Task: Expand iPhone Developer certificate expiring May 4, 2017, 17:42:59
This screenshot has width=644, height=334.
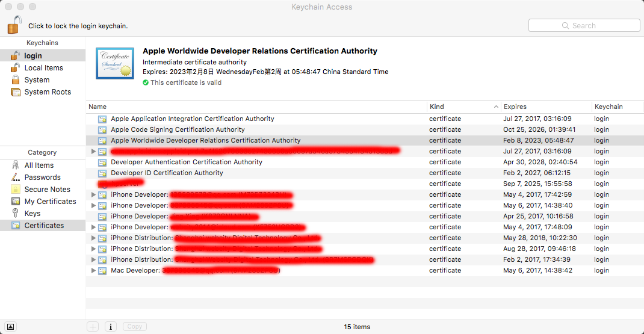Action: pos(93,195)
